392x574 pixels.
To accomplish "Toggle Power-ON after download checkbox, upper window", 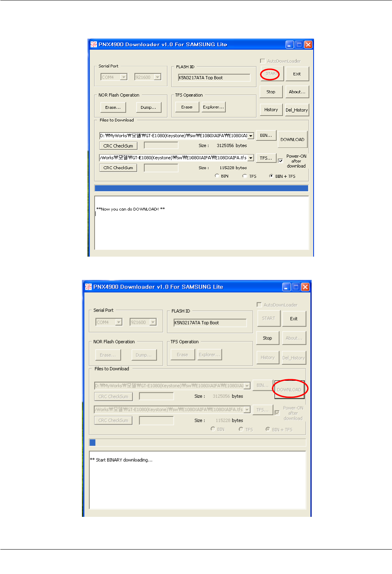I will coord(281,160).
